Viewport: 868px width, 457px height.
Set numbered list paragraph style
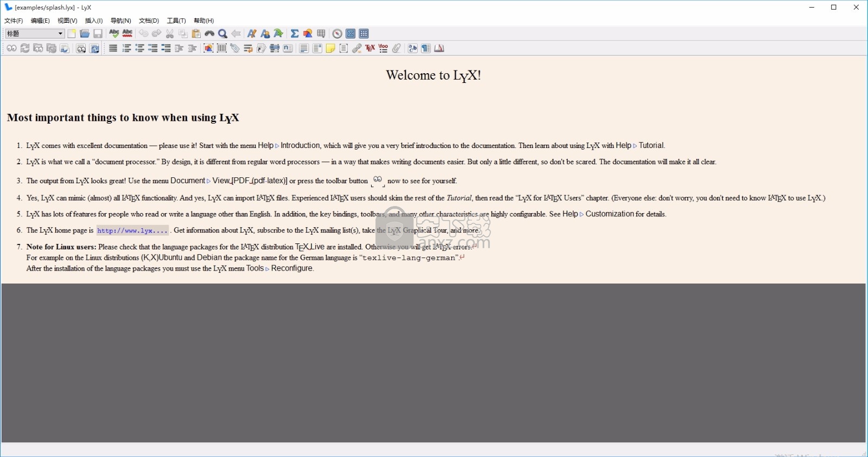[x=126, y=48]
